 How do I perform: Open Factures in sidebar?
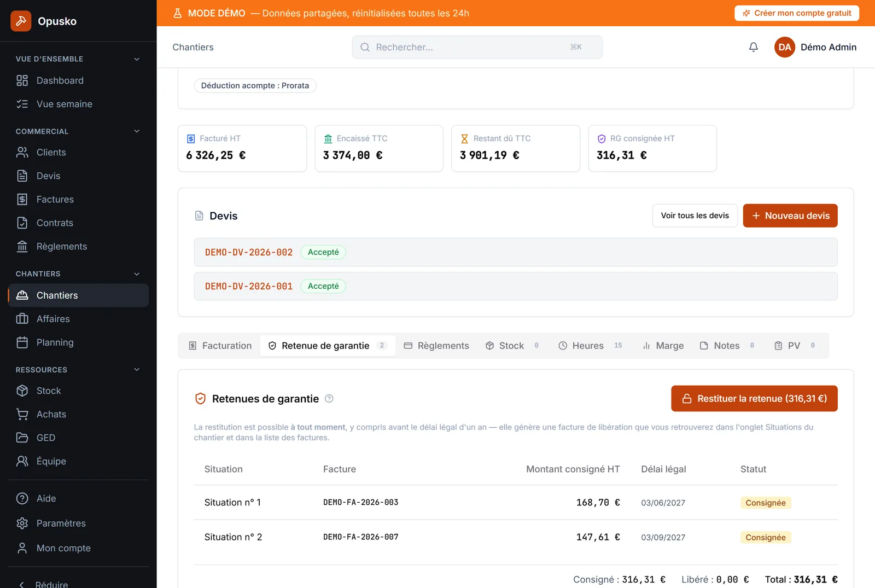[78, 199]
